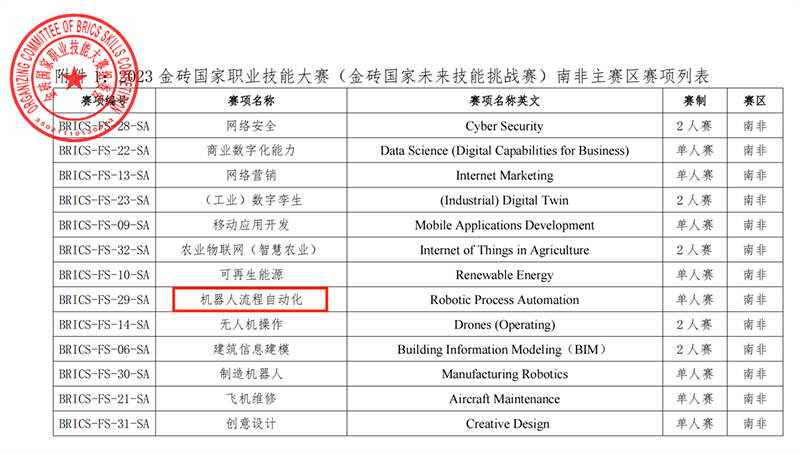Screen dimensions: 800x454
Task: Click the Creative Design cell
Action: click(504, 424)
